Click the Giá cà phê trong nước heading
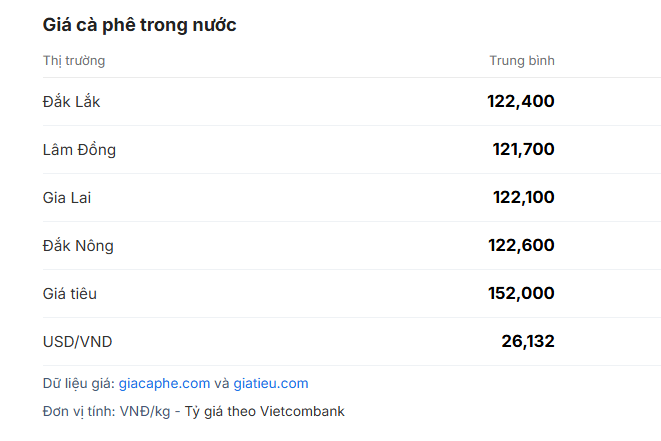The width and height of the screenshot is (661, 441). 140,25
